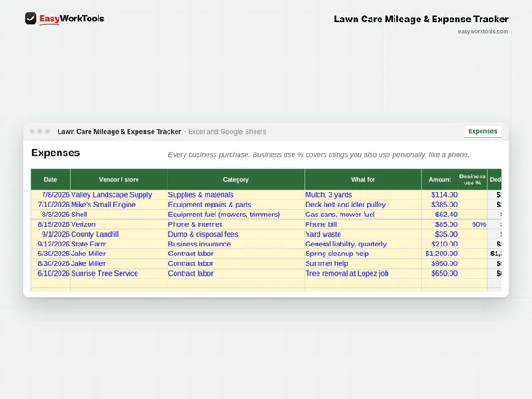This screenshot has height=399, width=532.
Task: Click the $114.00 amount cell
Action: [440, 195]
